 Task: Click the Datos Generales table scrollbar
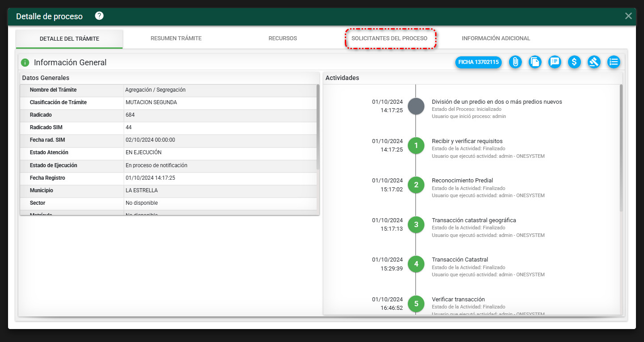[318, 127]
